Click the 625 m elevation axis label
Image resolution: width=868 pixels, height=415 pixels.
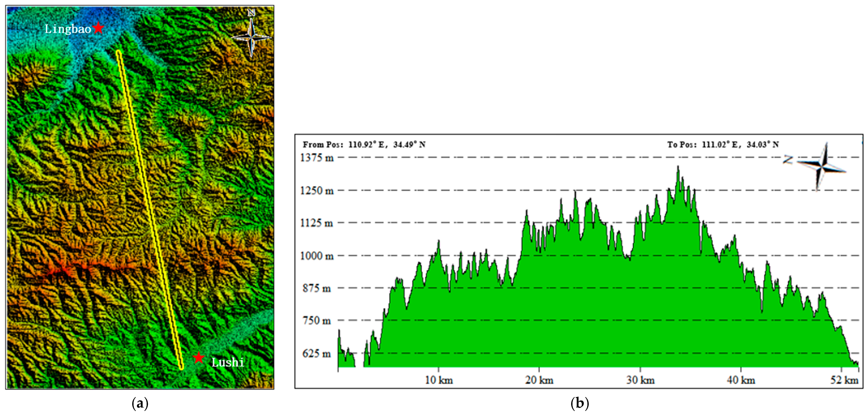316,353
